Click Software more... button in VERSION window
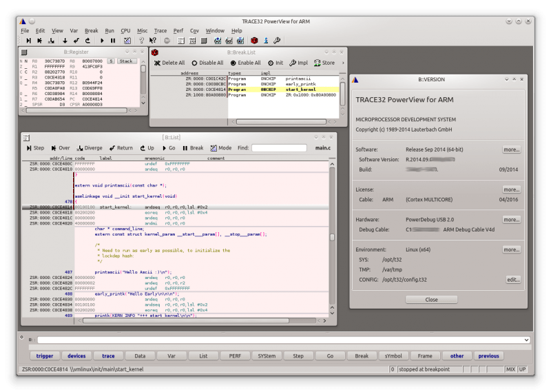 pyautogui.click(x=511, y=149)
